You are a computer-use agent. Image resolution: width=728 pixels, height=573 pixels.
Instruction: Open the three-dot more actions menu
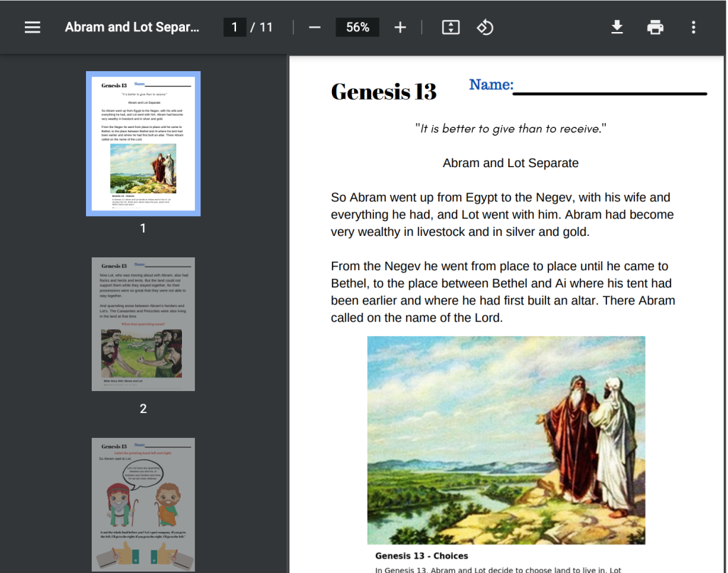(x=693, y=27)
